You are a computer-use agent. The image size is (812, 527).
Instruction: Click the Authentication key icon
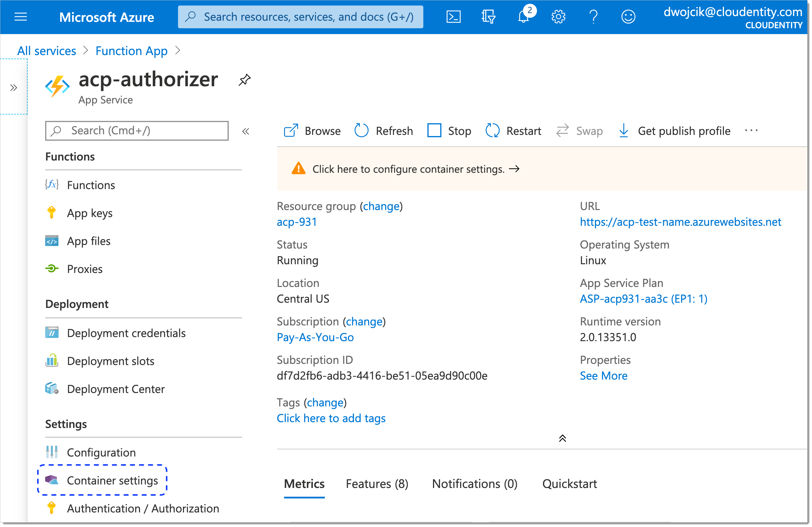52,508
